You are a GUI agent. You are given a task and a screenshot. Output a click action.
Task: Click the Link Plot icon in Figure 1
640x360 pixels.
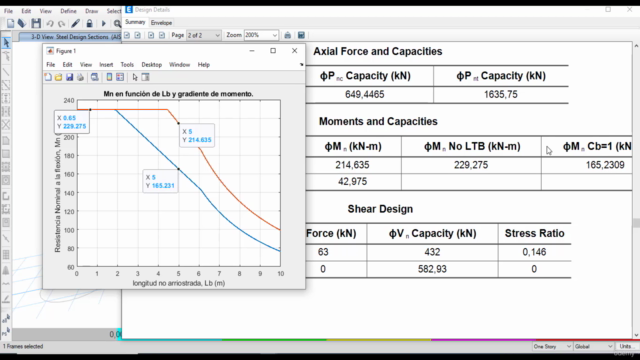[95, 77]
